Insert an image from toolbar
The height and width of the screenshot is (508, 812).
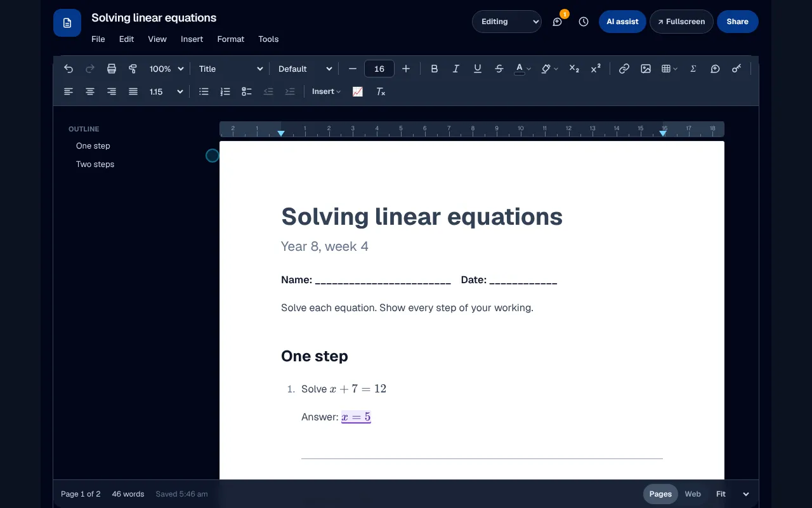click(x=646, y=69)
